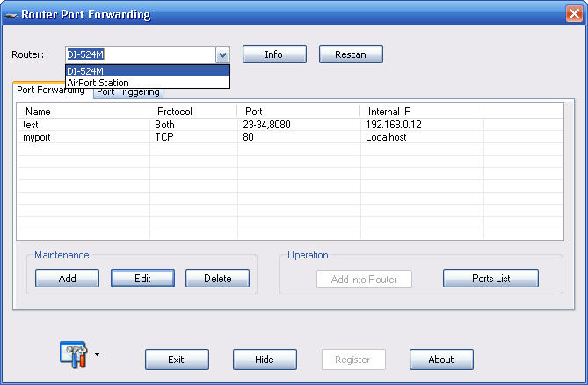588x385 pixels.
Task: Click Rescan to refresh routers
Action: point(351,54)
